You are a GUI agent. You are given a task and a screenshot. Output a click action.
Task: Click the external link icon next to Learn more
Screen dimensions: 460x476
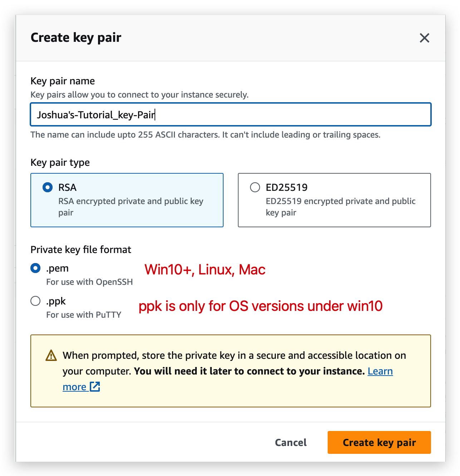(94, 386)
